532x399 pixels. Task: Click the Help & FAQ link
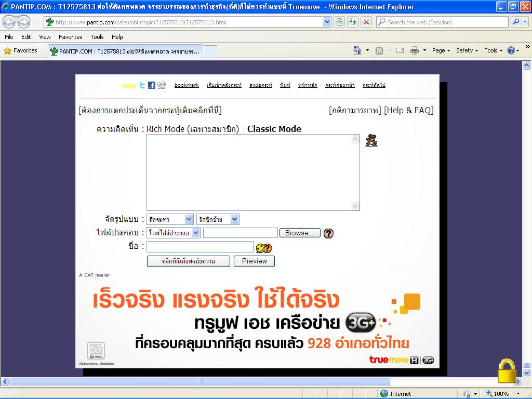[x=409, y=110]
